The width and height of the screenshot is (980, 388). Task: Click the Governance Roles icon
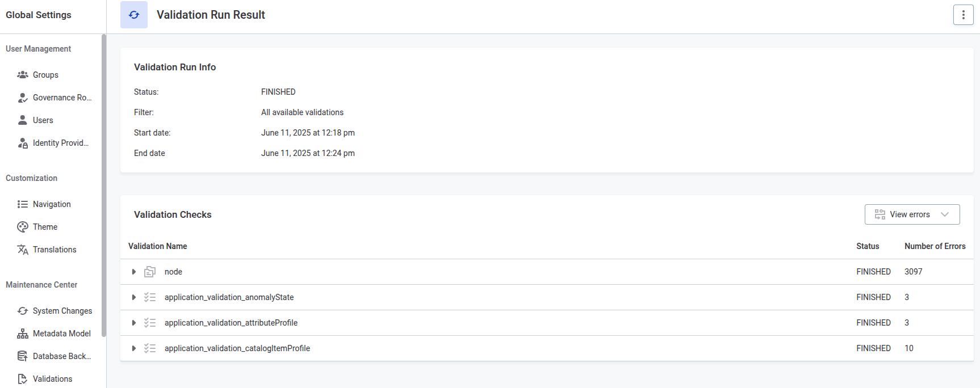[23, 98]
